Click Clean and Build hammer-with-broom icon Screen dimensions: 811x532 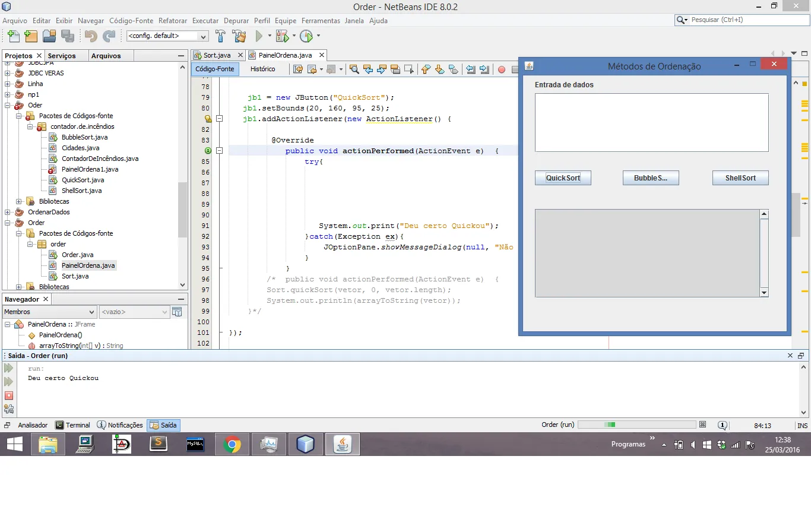pyautogui.click(x=239, y=36)
